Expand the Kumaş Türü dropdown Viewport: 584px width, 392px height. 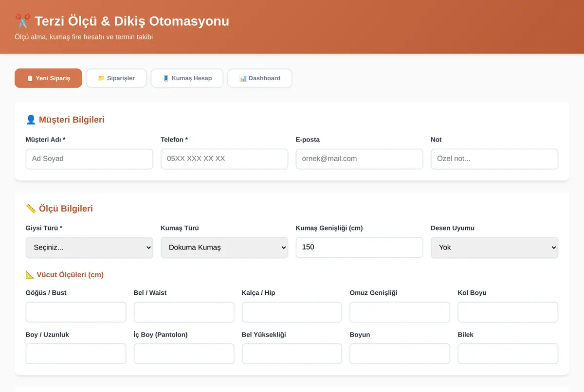point(224,248)
